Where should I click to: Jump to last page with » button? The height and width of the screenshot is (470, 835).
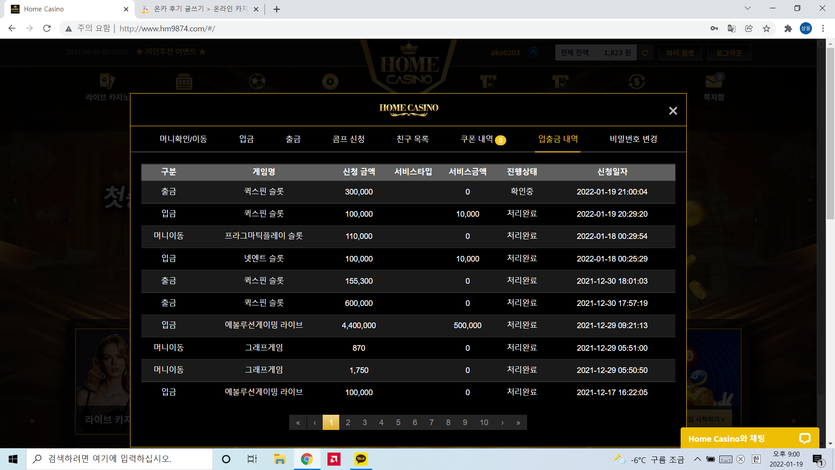(x=518, y=422)
